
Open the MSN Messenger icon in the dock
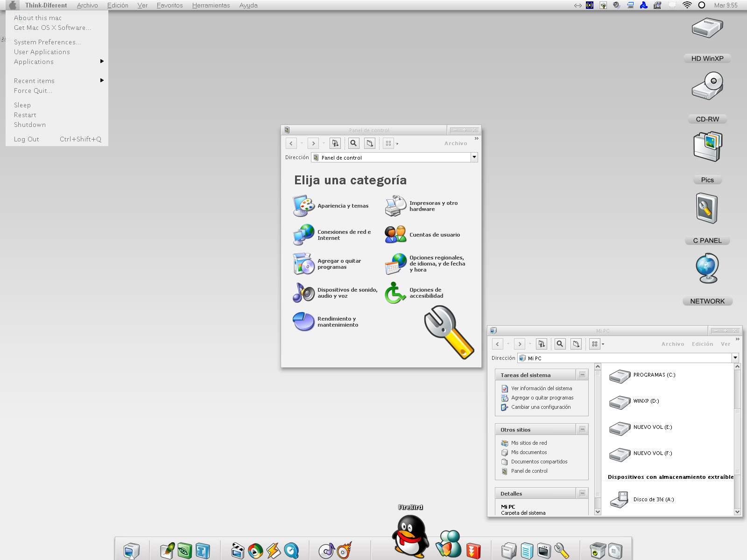click(449, 544)
